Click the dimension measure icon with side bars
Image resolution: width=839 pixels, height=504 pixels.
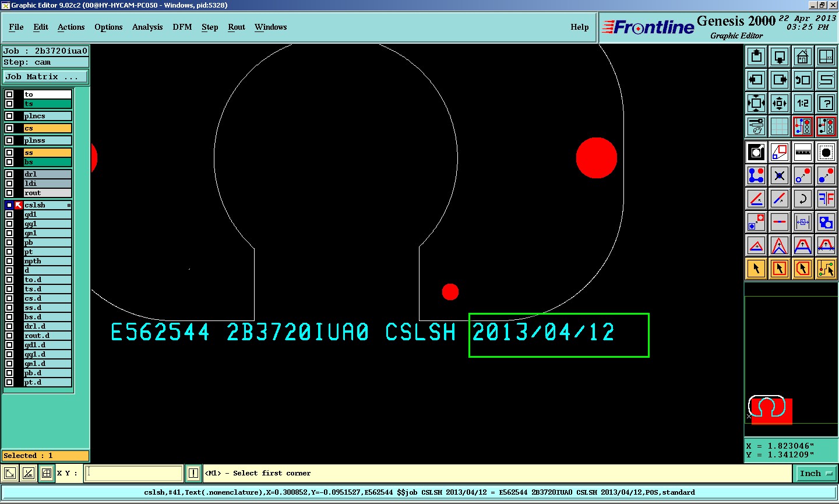(803, 222)
